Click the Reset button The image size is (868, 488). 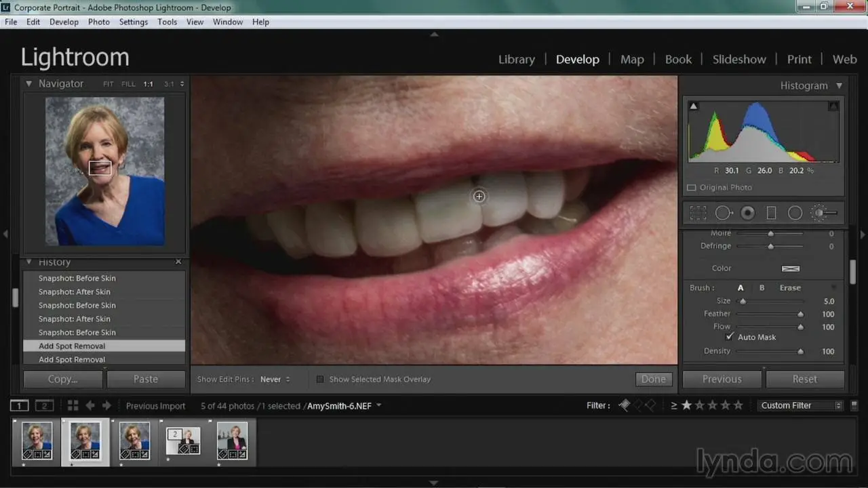pyautogui.click(x=804, y=379)
